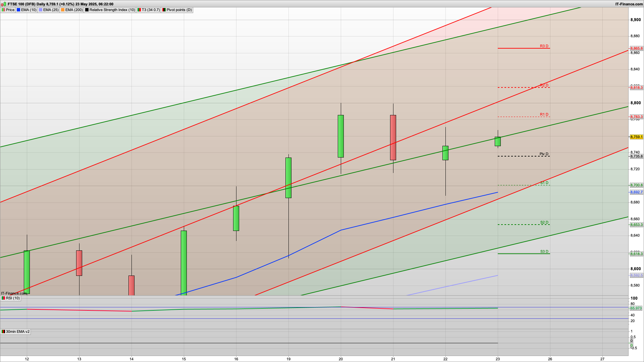Open the IT-Finance.com link at top right
The width and height of the screenshot is (644, 362).
[x=629, y=4]
